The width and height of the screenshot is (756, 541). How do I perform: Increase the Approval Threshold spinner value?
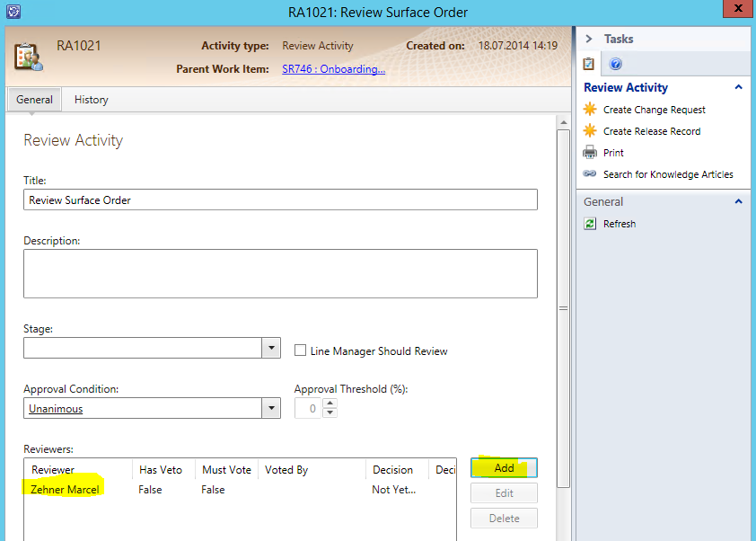[x=330, y=404]
